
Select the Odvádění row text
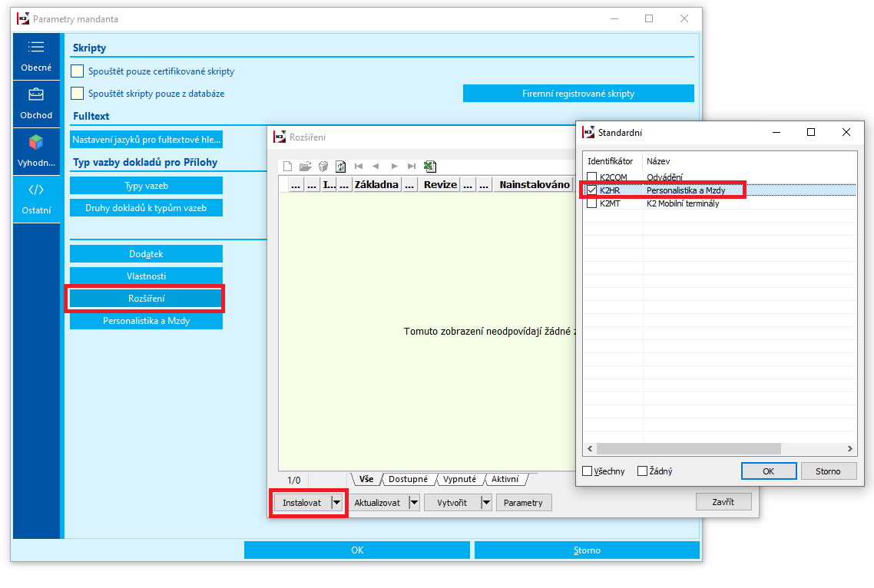pos(665,177)
